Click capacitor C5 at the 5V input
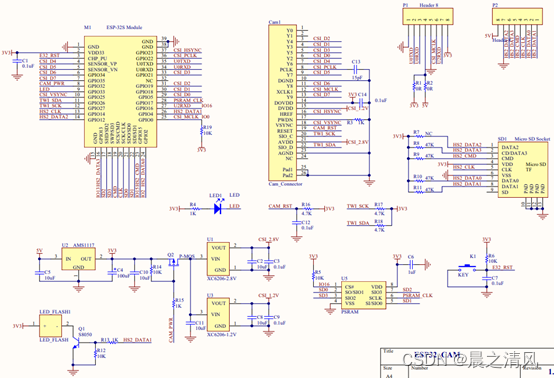 (x=39, y=273)
